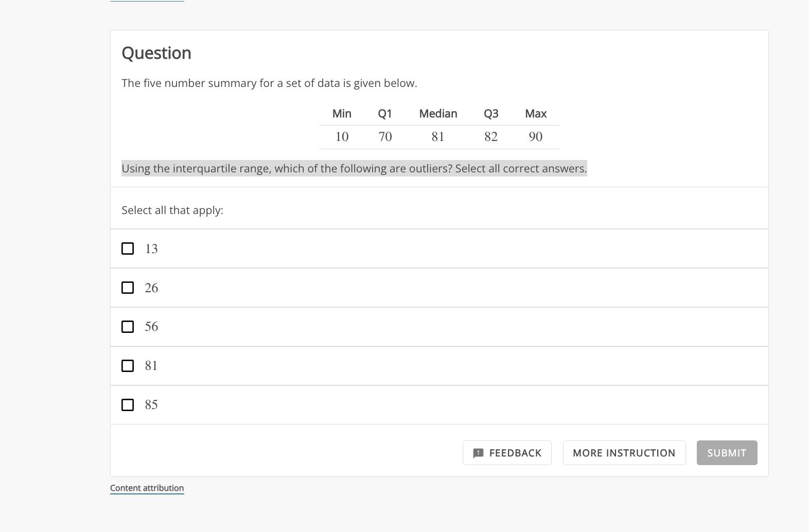This screenshot has width=809, height=532.
Task: Open the Content attribution link
Action: pyautogui.click(x=147, y=488)
